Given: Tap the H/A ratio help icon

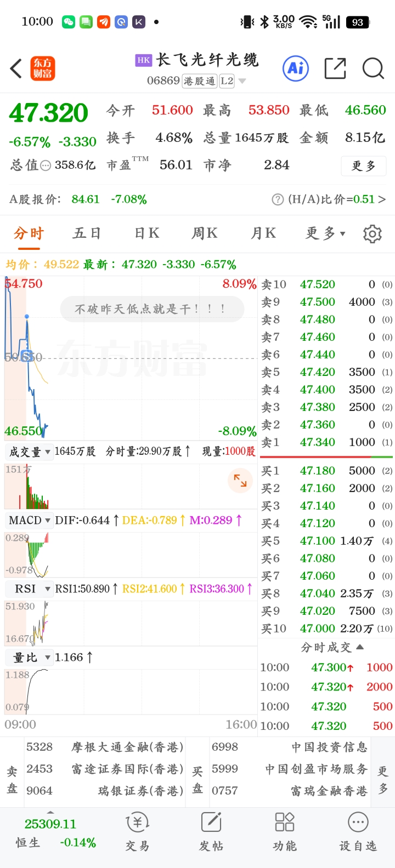Looking at the screenshot, I should pos(278,199).
